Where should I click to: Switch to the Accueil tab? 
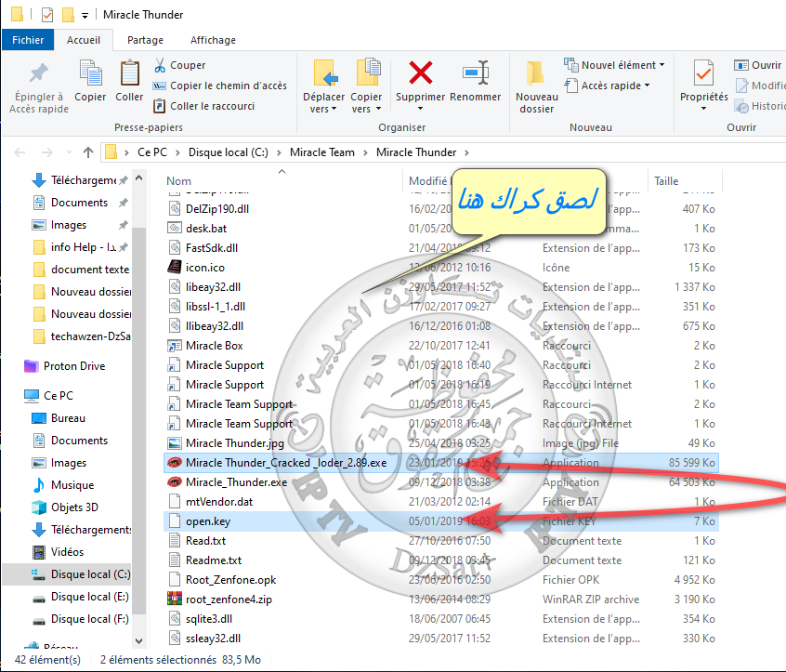(84, 40)
